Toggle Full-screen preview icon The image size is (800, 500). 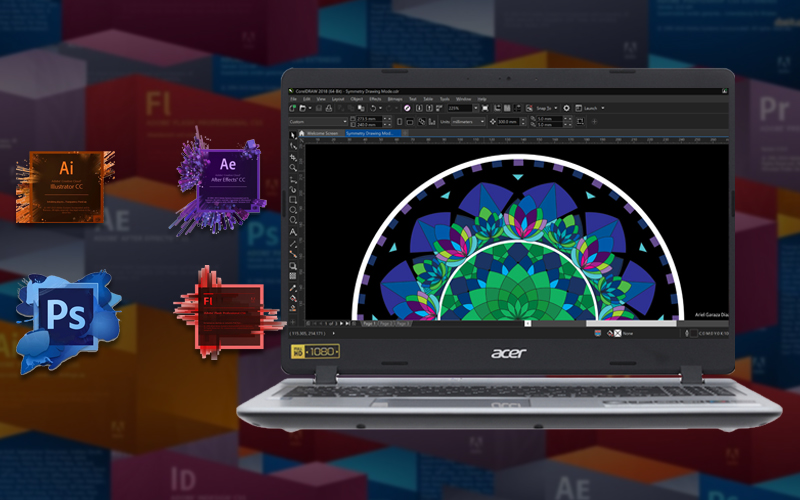pos(485,108)
